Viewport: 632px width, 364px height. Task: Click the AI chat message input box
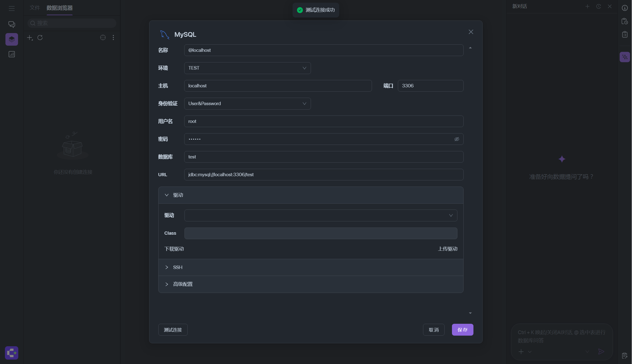click(x=562, y=336)
